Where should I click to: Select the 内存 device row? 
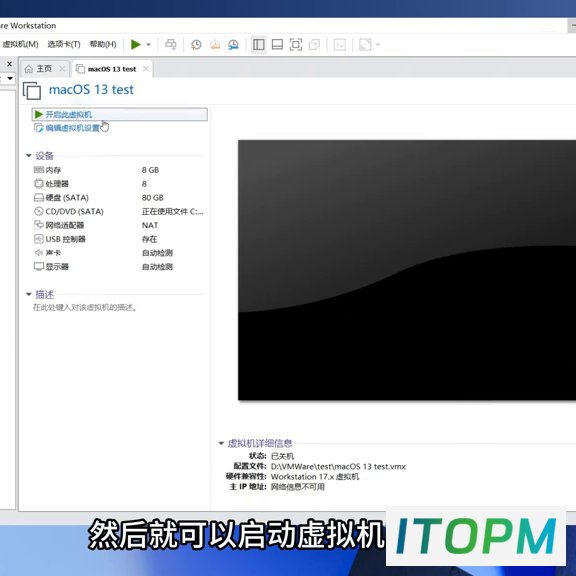pyautogui.click(x=118, y=170)
